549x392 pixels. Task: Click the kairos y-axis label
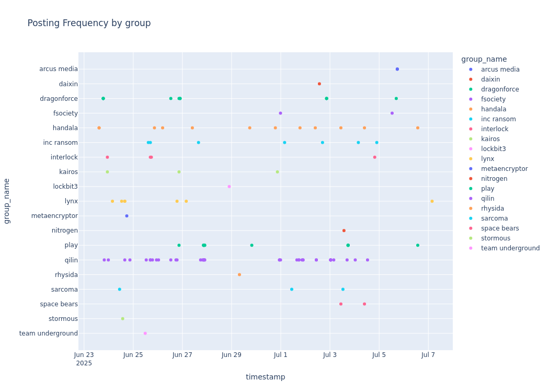(68, 172)
